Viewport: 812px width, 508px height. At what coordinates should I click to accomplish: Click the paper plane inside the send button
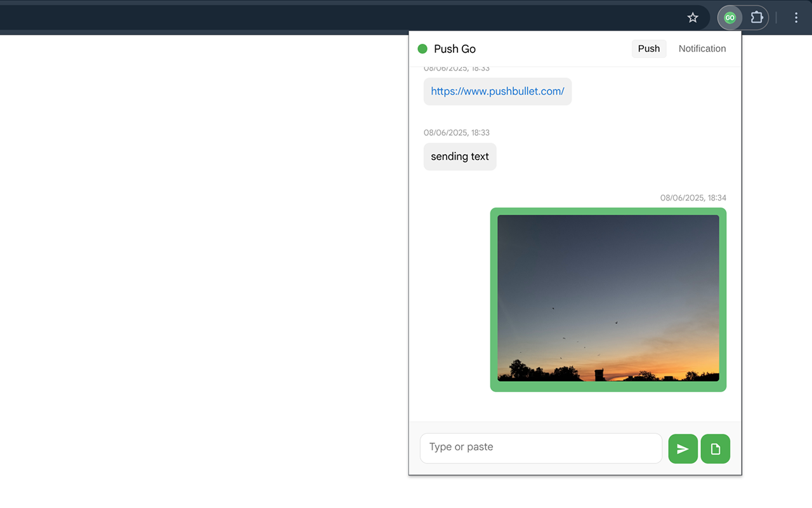pyautogui.click(x=683, y=448)
